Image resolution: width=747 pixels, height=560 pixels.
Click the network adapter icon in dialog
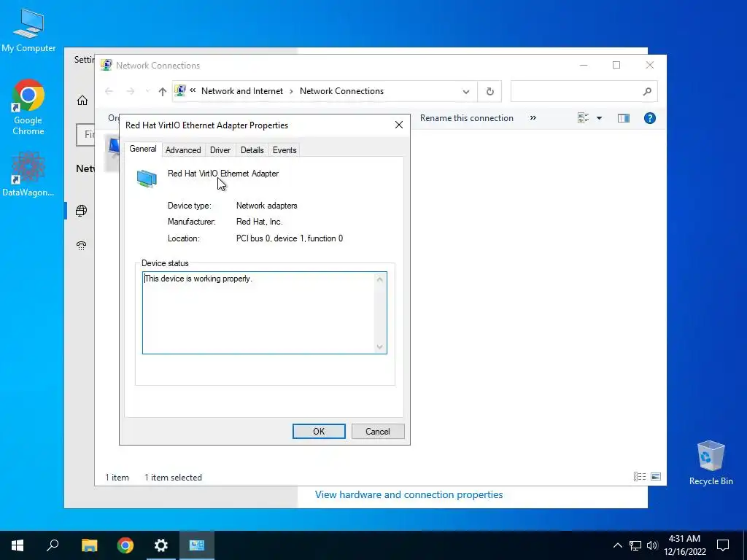click(147, 179)
